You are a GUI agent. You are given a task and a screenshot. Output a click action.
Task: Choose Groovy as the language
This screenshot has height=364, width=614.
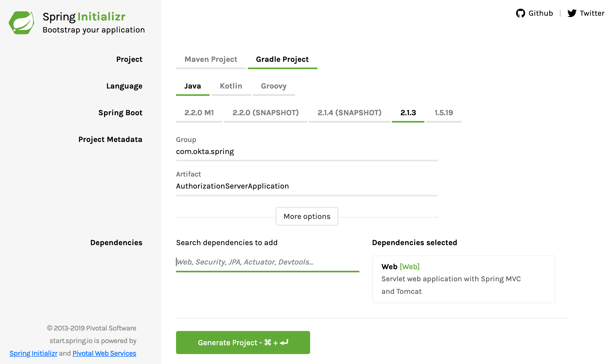[273, 86]
